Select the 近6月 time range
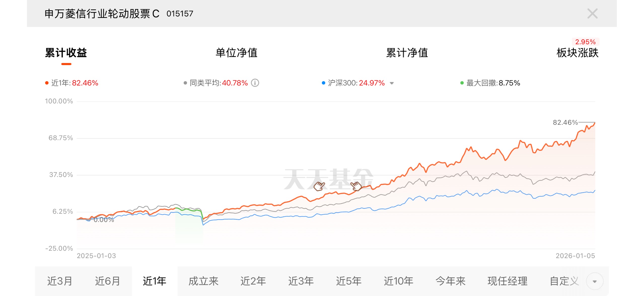 point(108,281)
